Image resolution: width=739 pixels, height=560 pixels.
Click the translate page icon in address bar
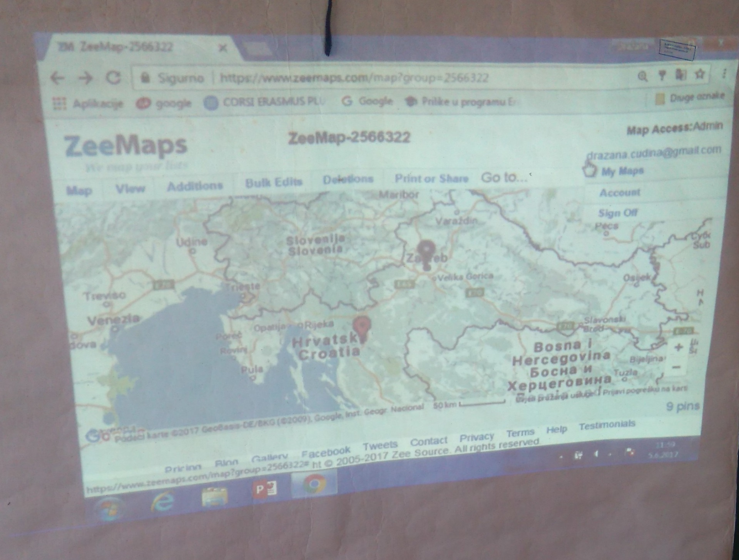[x=681, y=74]
